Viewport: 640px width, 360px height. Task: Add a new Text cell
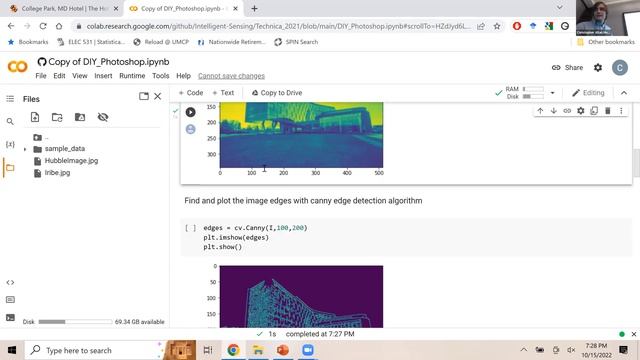pyautogui.click(x=223, y=93)
